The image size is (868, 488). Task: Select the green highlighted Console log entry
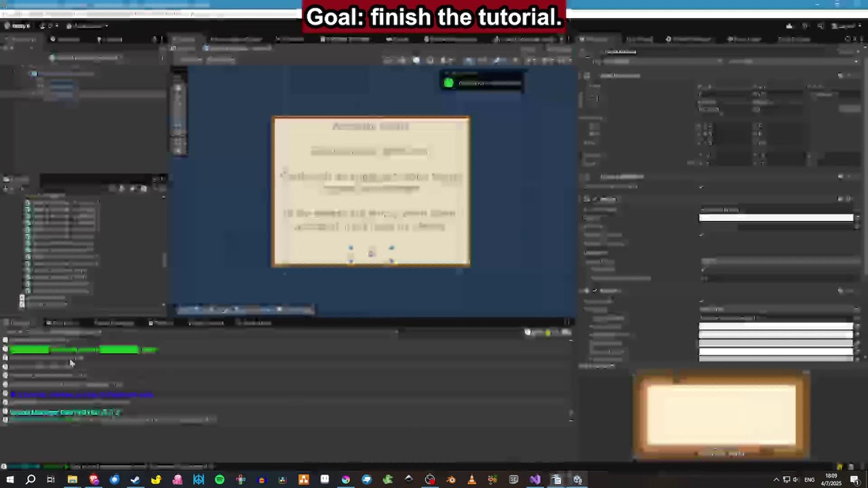[83, 350]
